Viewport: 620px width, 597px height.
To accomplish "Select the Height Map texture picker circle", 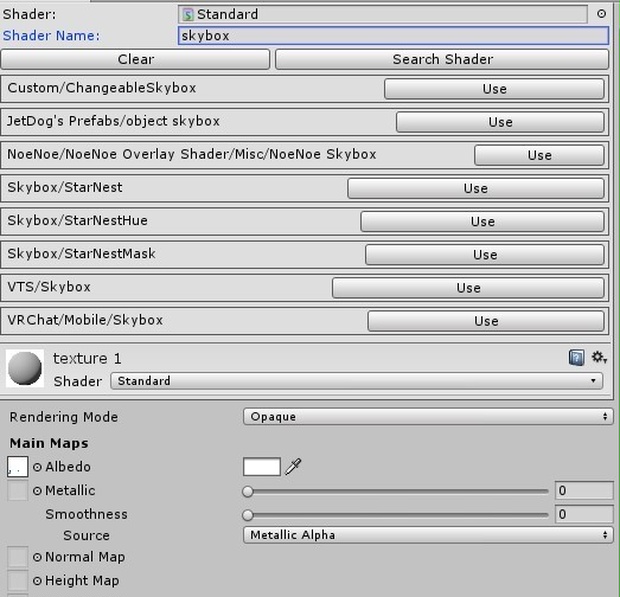I will click(37, 581).
